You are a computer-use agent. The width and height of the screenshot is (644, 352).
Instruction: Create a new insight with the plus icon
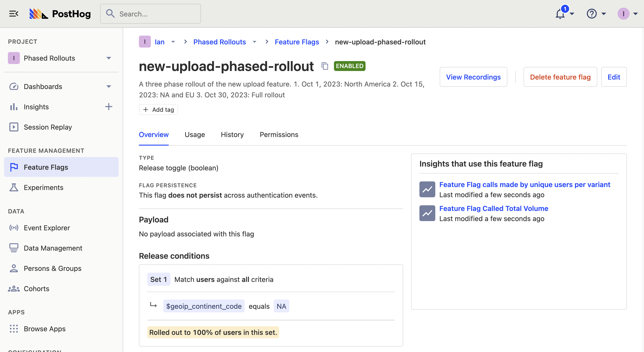click(109, 107)
